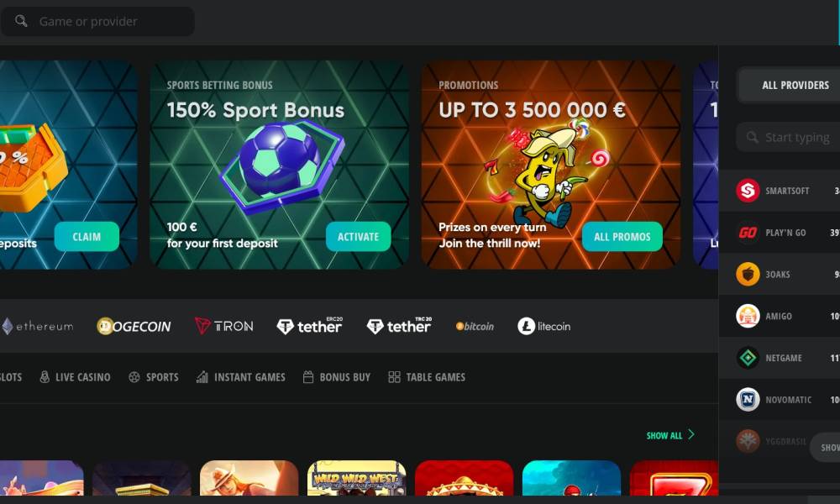Click the Game or provider search field
840x504 pixels.
pos(97,22)
